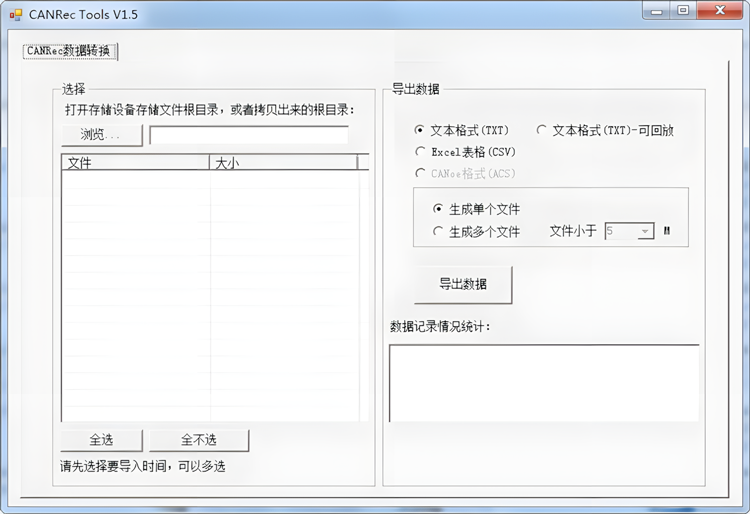Select the 文本格式(TXT) radio option

coord(420,130)
